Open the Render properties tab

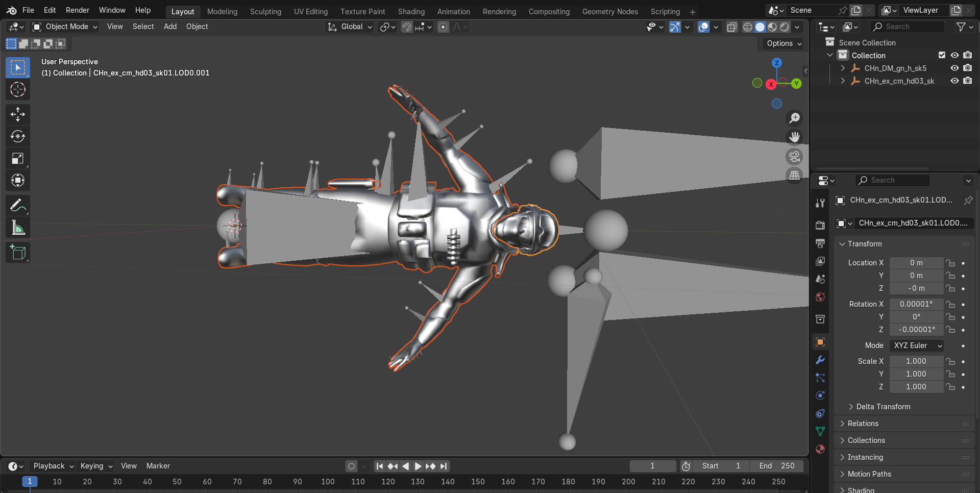click(x=820, y=225)
